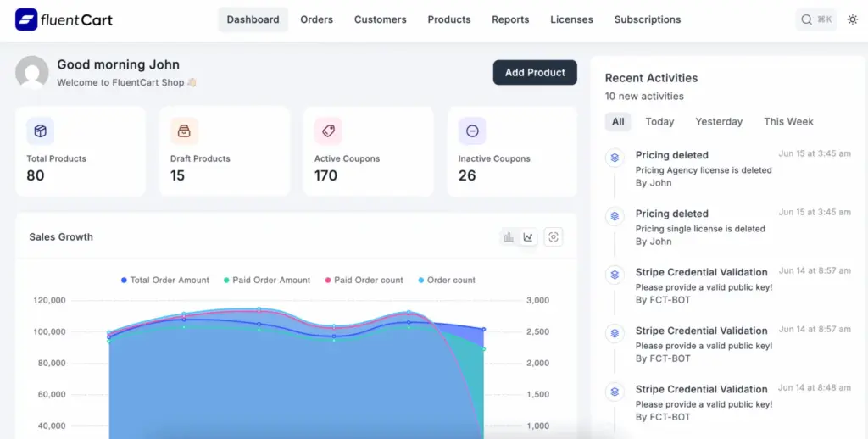
Task: Go to the Subscriptions page
Action: click(647, 19)
